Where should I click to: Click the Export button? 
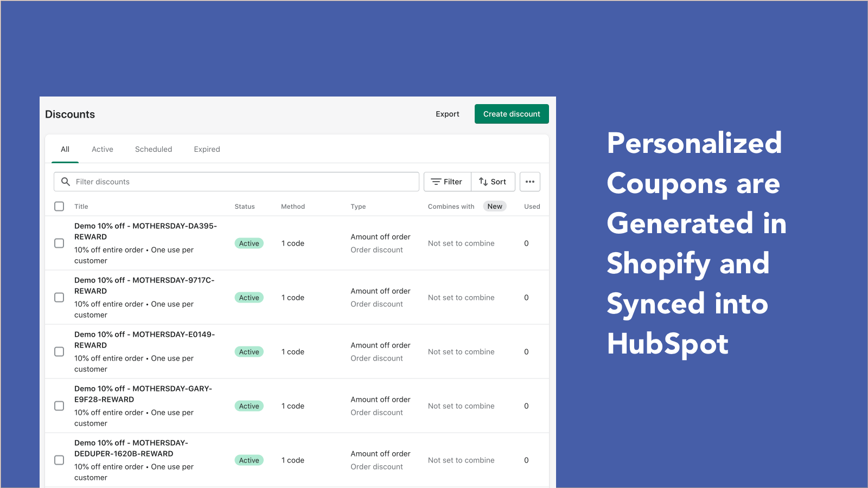pyautogui.click(x=447, y=114)
